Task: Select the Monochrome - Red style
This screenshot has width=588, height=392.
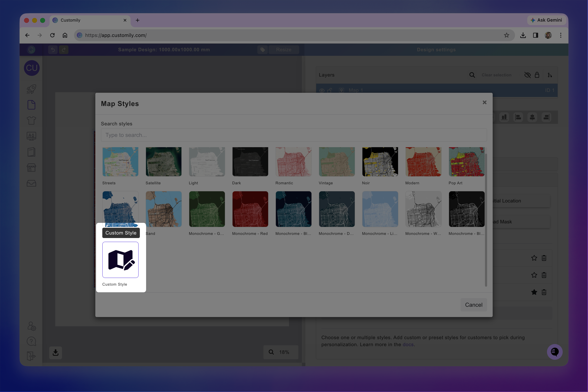Action: [x=250, y=209]
